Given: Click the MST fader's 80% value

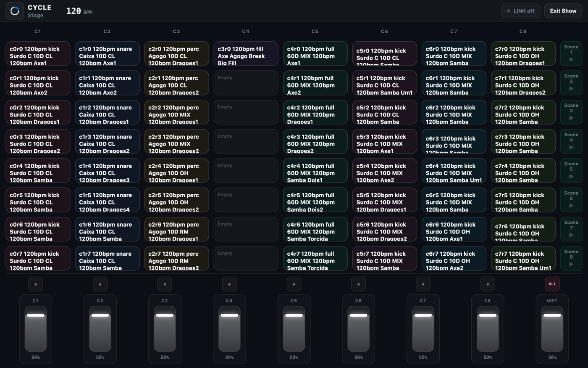Looking at the screenshot, I should (552, 357).
